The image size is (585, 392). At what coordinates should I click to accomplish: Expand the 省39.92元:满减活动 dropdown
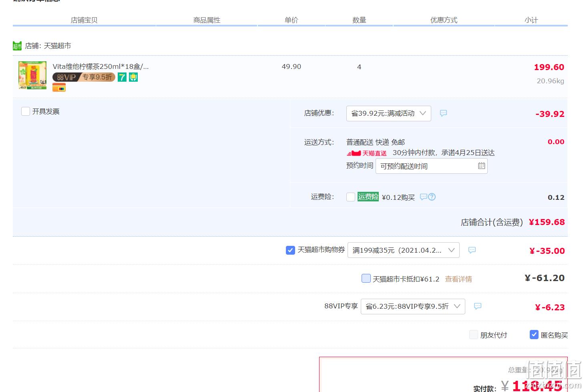(389, 113)
